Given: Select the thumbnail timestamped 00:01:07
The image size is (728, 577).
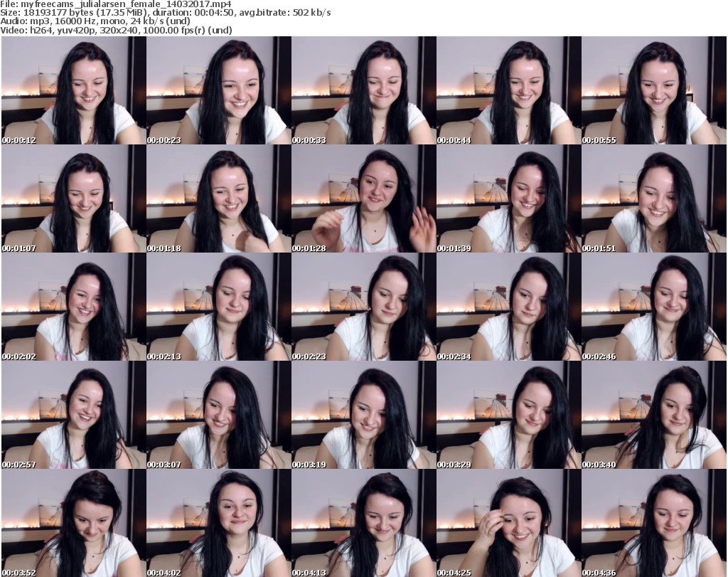Looking at the screenshot, I should pos(74,198).
